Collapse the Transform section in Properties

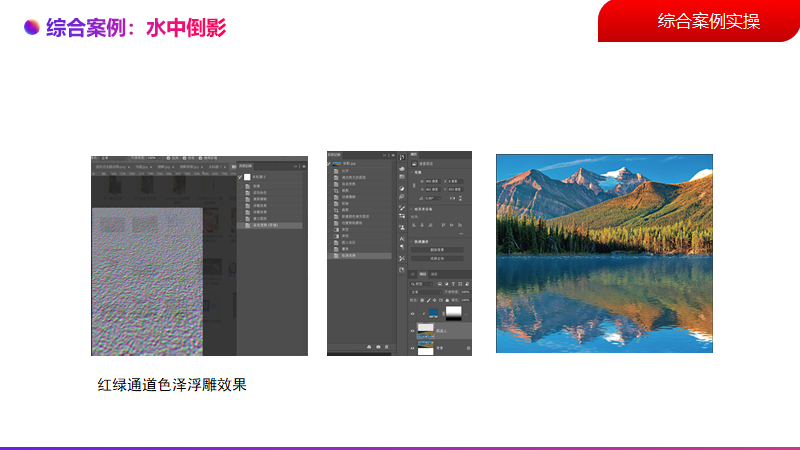[x=411, y=172]
